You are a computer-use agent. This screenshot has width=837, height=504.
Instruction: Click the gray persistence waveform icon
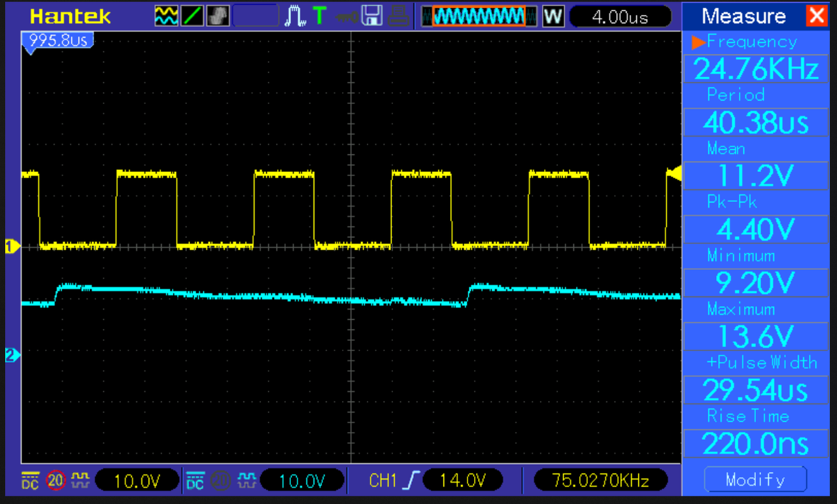point(218,16)
